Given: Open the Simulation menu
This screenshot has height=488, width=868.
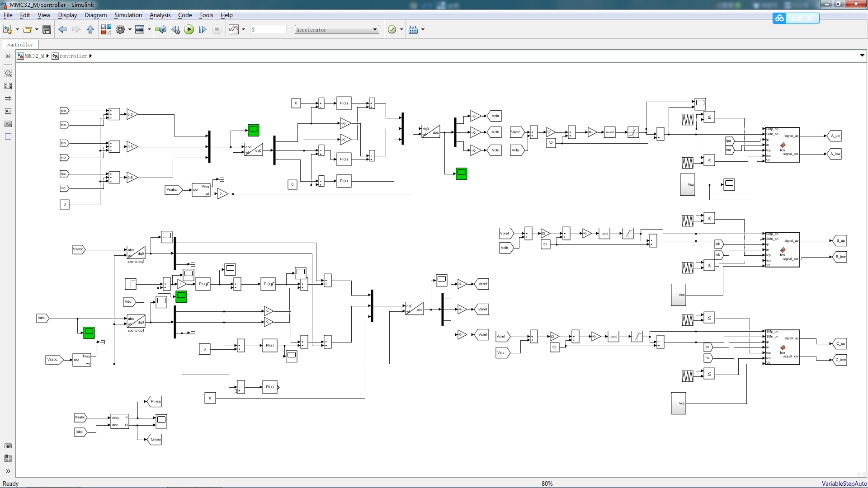Looking at the screenshot, I should point(128,15).
